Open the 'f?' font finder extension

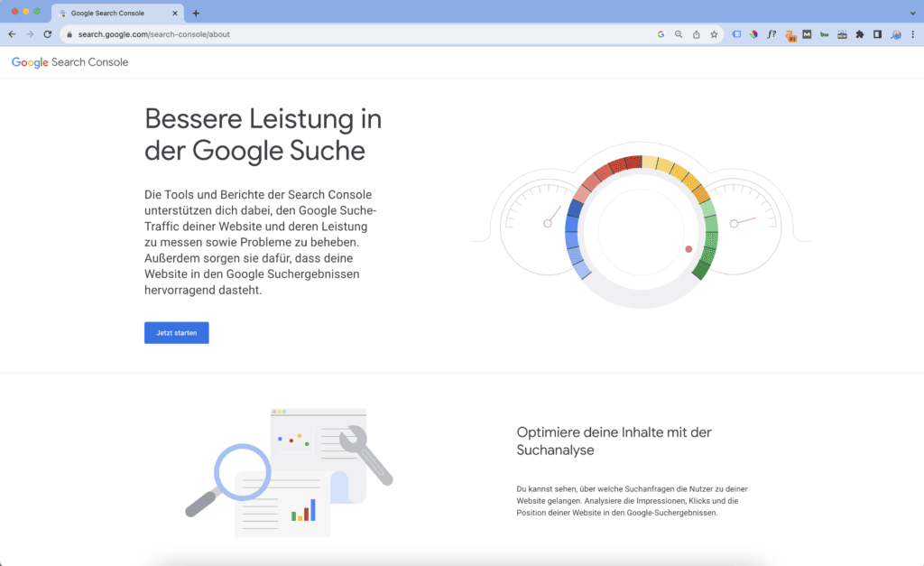pyautogui.click(x=772, y=34)
